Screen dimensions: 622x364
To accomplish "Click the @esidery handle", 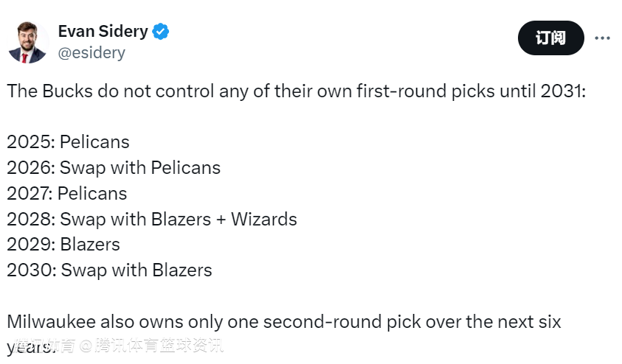I will 91,53.
